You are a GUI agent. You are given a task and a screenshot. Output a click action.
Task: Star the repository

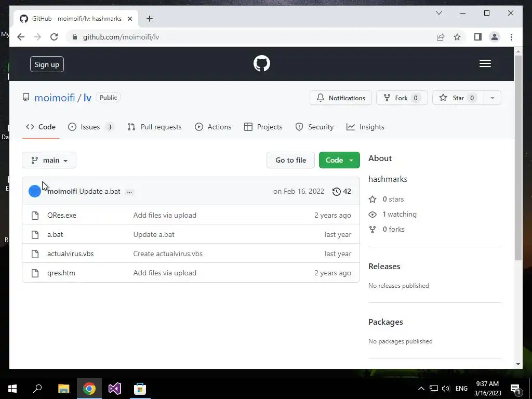point(458,98)
